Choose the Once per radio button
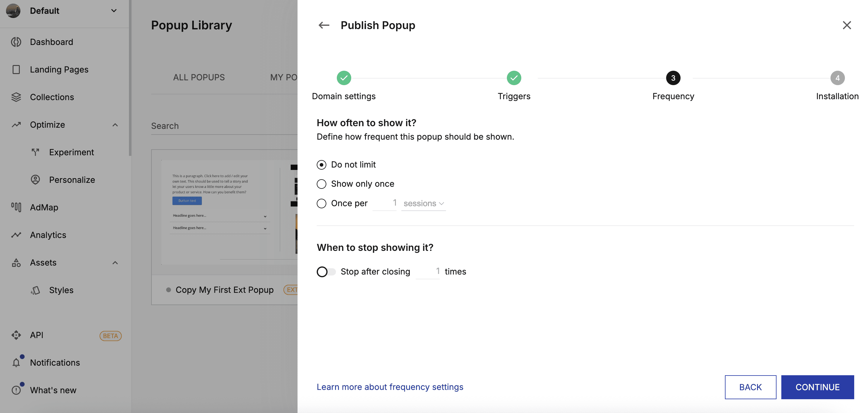Screen dimensions: 868x413 point(322,203)
